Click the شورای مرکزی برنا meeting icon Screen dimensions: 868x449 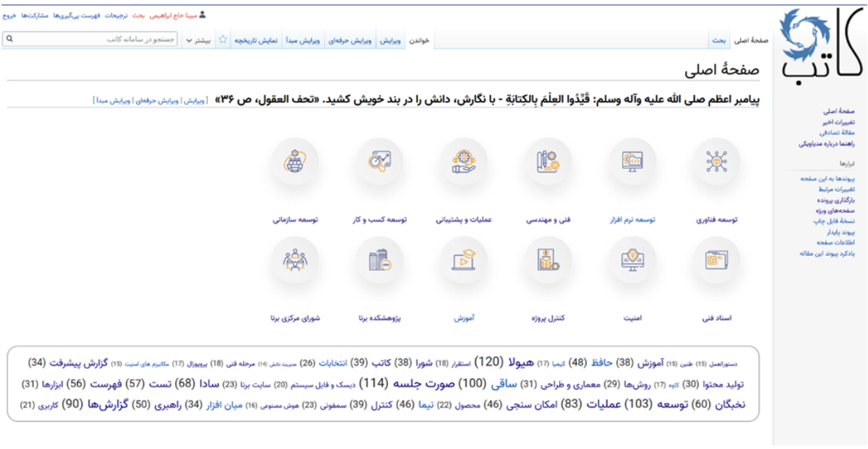(296, 260)
